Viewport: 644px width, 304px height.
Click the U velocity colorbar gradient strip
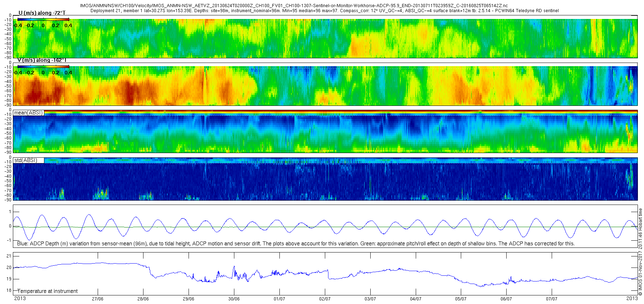[43, 19]
